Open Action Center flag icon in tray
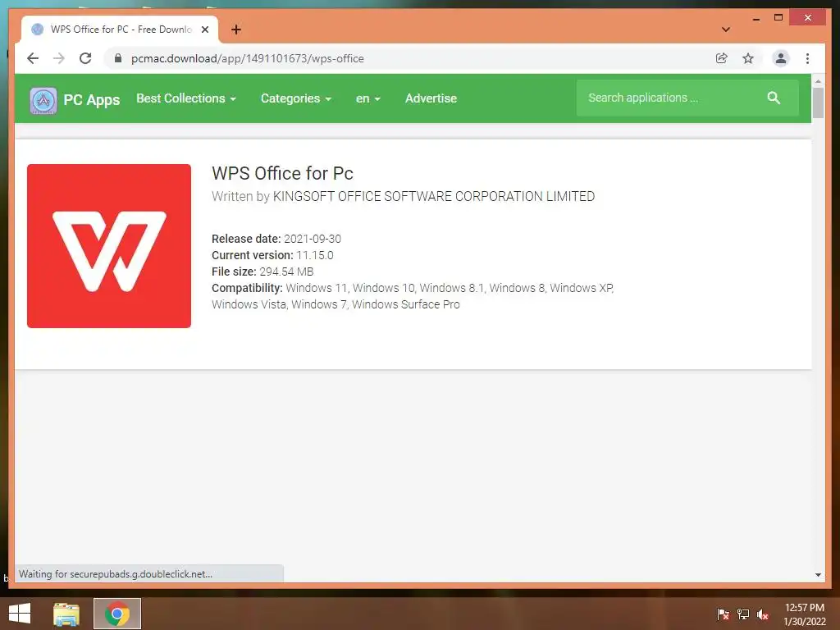This screenshot has height=630, width=840. [x=723, y=614]
